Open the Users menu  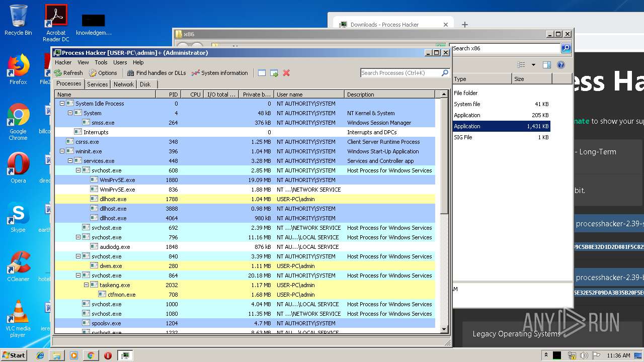click(x=120, y=62)
